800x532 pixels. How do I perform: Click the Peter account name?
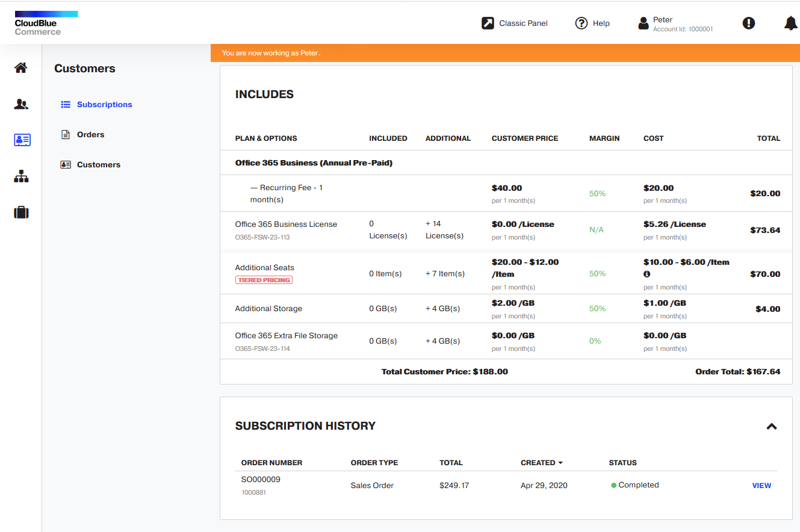(x=663, y=19)
